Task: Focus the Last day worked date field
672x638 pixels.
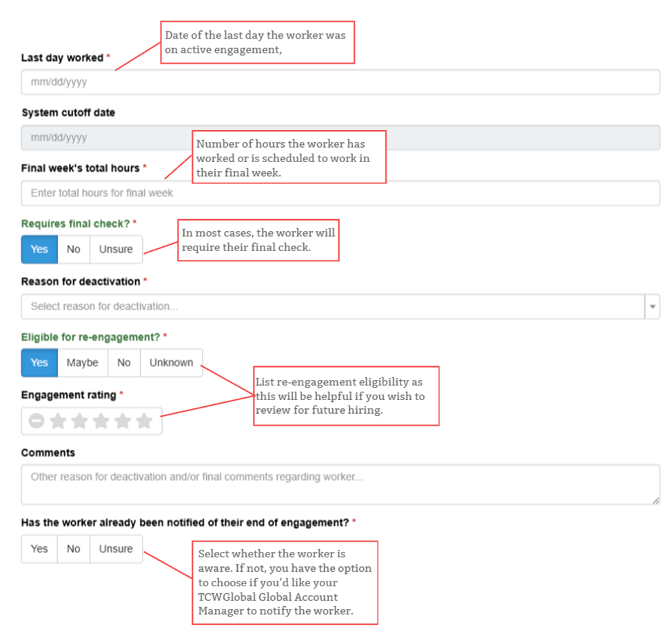Action: [x=340, y=83]
